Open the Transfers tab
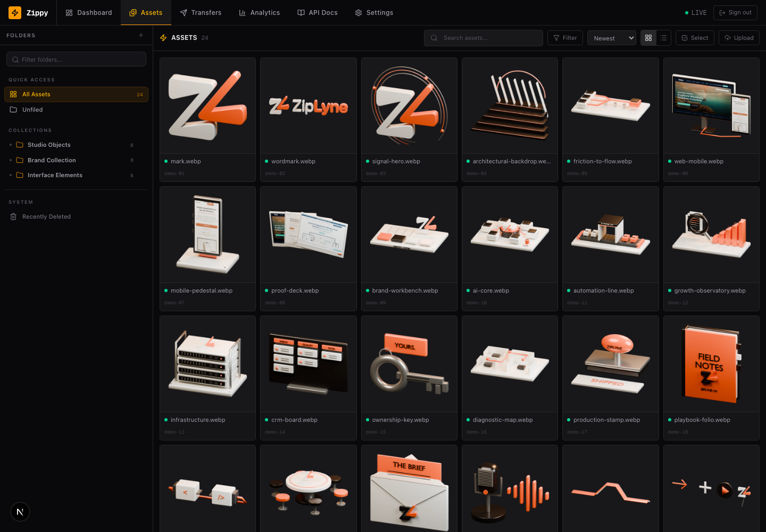 (201, 13)
